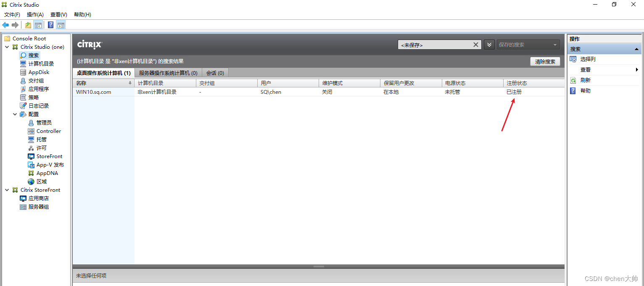The height and width of the screenshot is (286, 644).
Task: Click the 交付组 column header
Action: coord(227,83)
